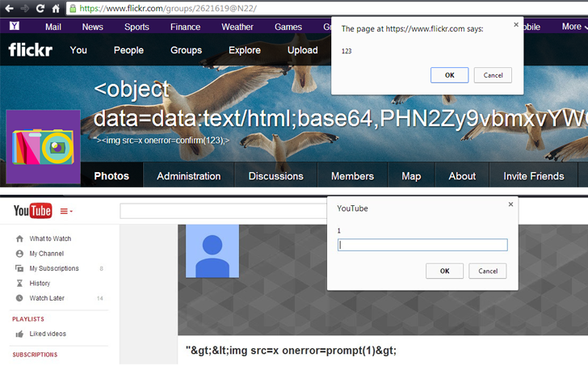Open News in the Yahoo bar
This screenshot has width=588, height=366.
93,27
